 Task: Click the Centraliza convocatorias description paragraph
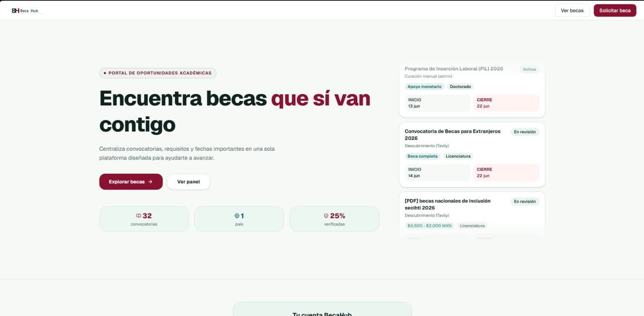click(187, 153)
